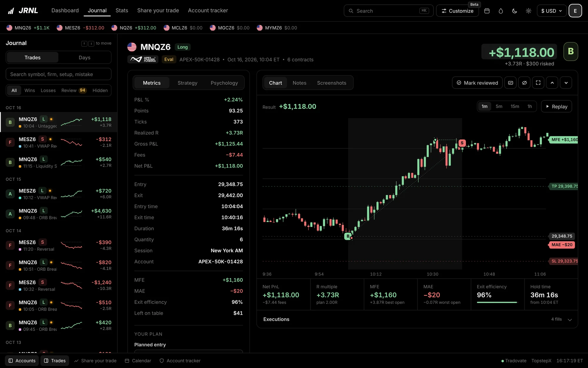
Task: Go to previous trade with up chevron
Action: coord(552,83)
